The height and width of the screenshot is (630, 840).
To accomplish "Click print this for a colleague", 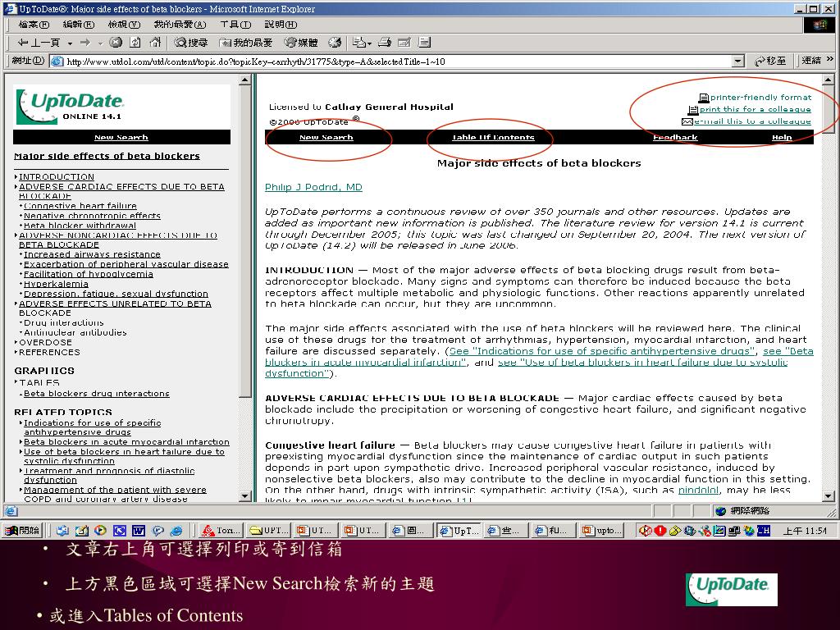I will tap(755, 109).
